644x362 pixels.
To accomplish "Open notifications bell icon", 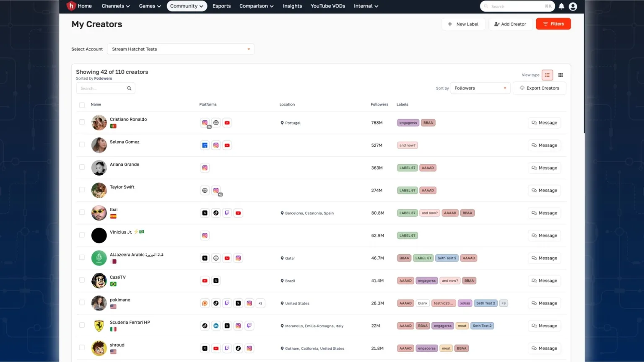I will (561, 6).
